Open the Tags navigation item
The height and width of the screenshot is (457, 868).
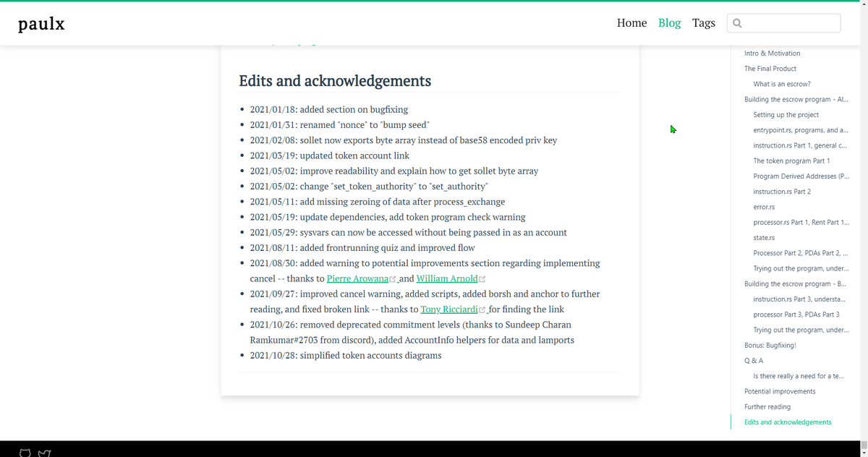click(703, 23)
